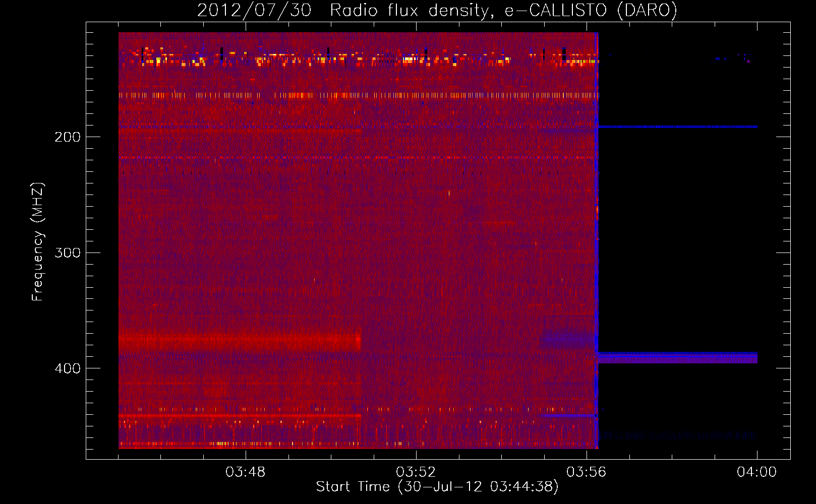Click the 400 MHz frequency tick label
This screenshot has height=504, width=816.
point(68,368)
